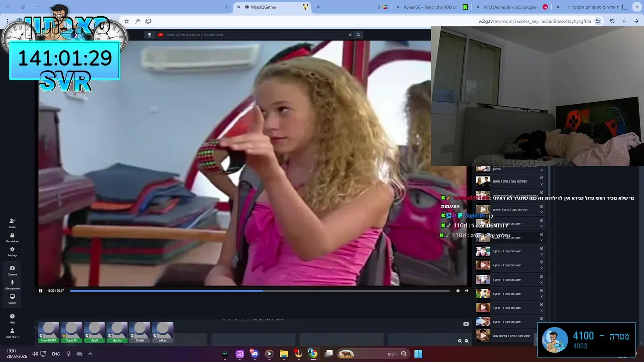Viewport: 644px width, 362px height.
Task: Edit playlist item ראש גדול פרק 6
Action: 542,291
